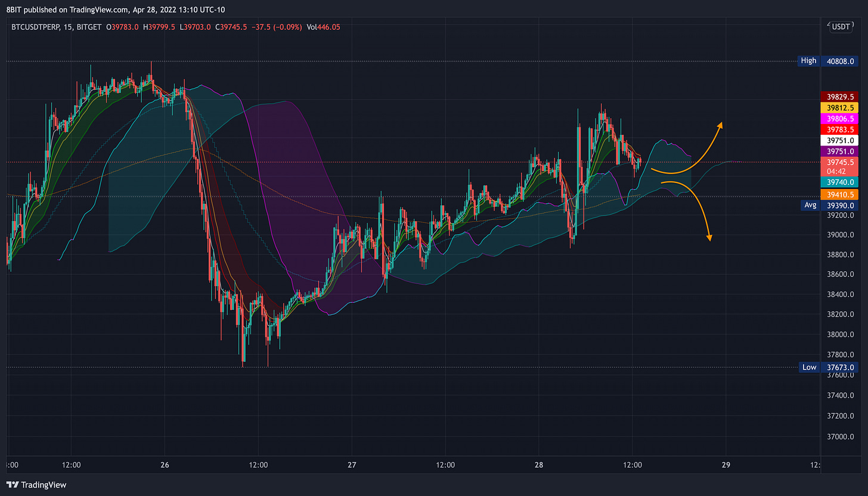
Task: Click the 37800.0 price scale label
Action: coord(840,354)
